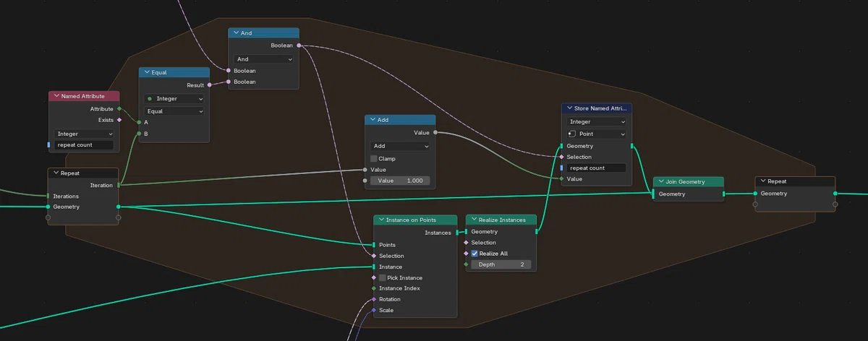The height and width of the screenshot is (341, 868).
Task: Enable the Pick Instance checkbox
Action: pyautogui.click(x=382, y=277)
